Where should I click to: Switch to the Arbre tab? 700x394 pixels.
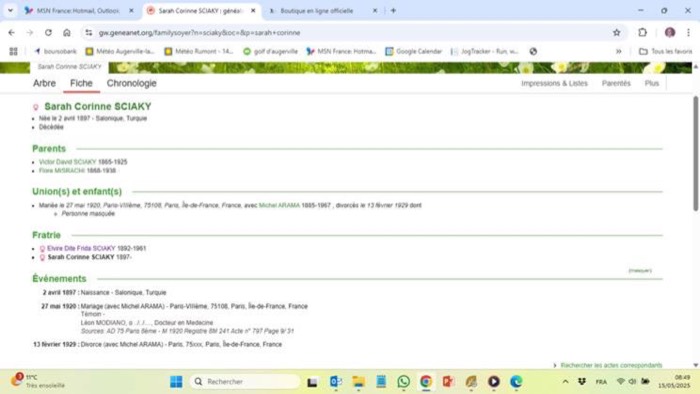coord(44,83)
